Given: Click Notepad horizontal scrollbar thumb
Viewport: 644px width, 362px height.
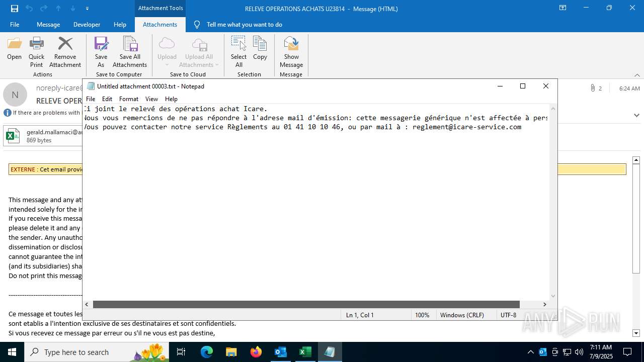Looking at the screenshot, I should [306, 304].
